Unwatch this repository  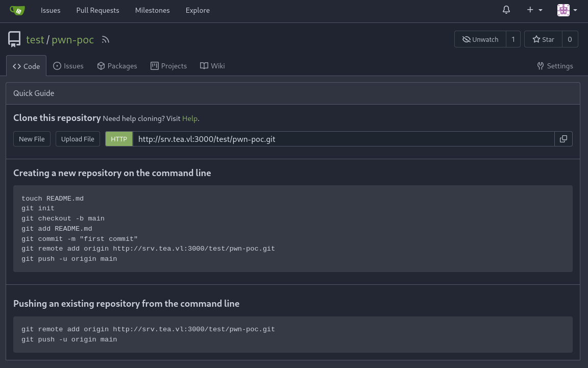[x=480, y=39]
